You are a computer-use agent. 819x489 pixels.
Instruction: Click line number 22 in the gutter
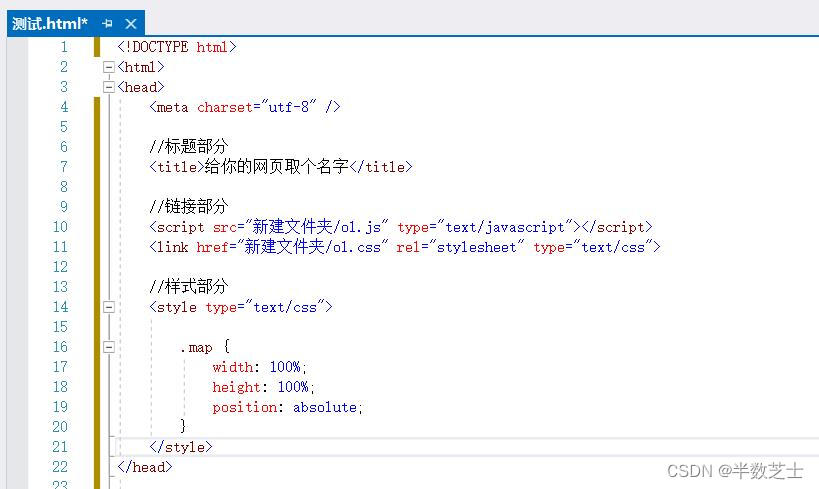point(60,467)
